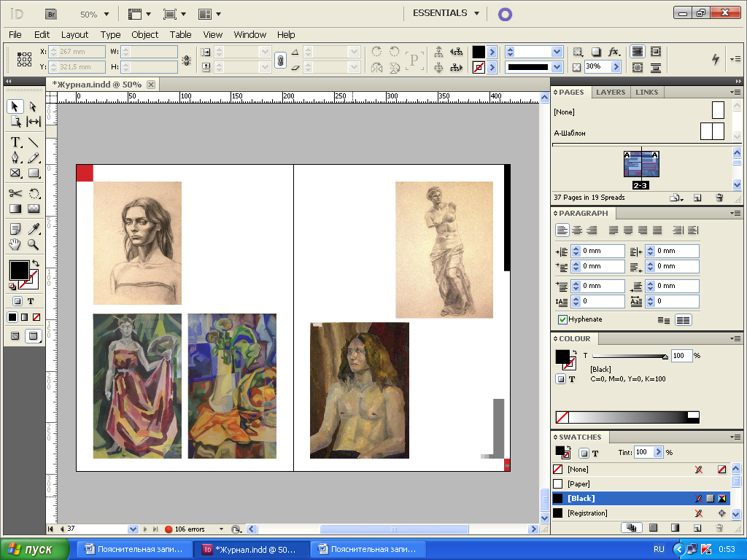747x560 pixels.
Task: Click the RU language indicator
Action: (x=659, y=549)
